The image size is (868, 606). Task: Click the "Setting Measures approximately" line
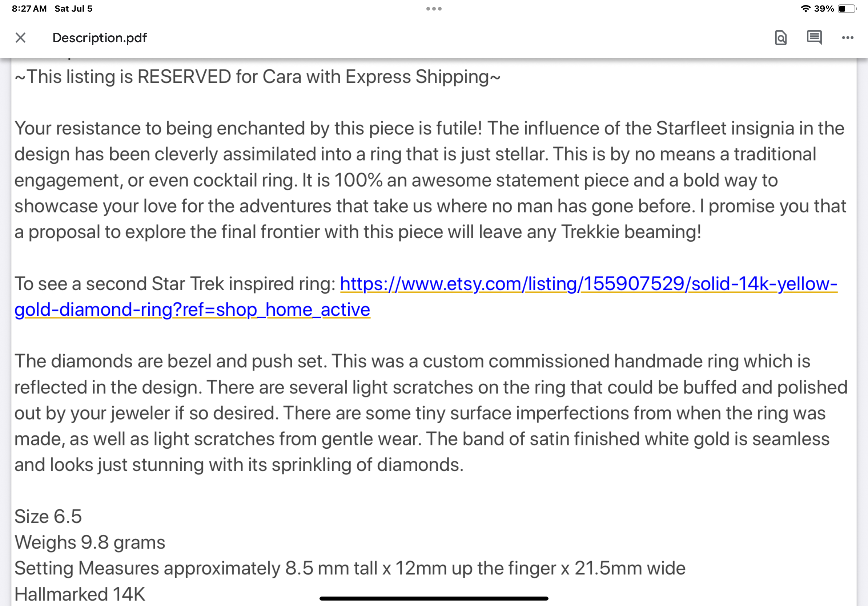click(x=350, y=568)
